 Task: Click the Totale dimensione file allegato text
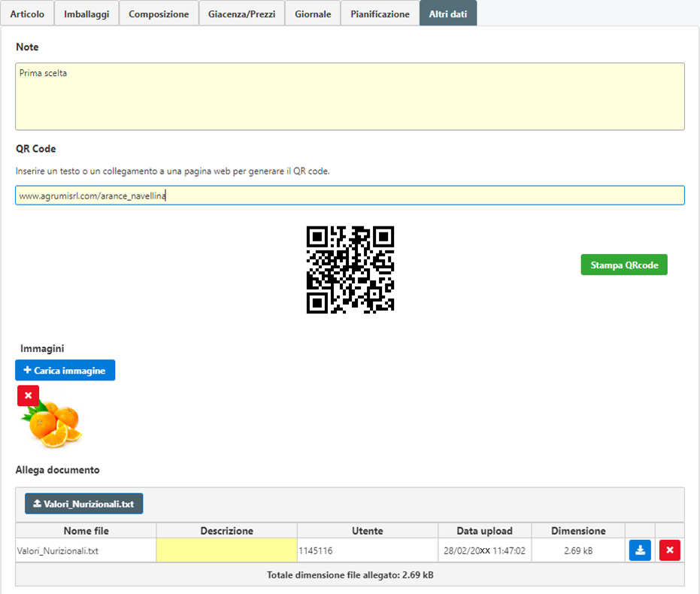pyautogui.click(x=350, y=574)
